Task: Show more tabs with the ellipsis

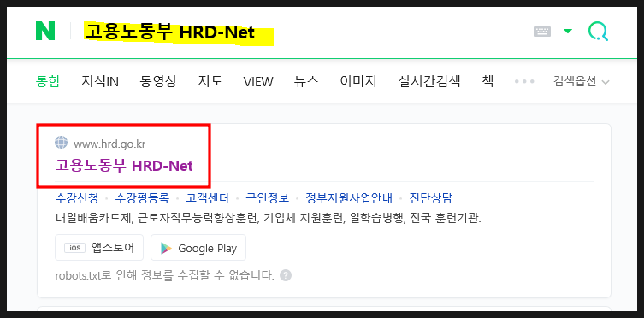Action: (x=524, y=82)
